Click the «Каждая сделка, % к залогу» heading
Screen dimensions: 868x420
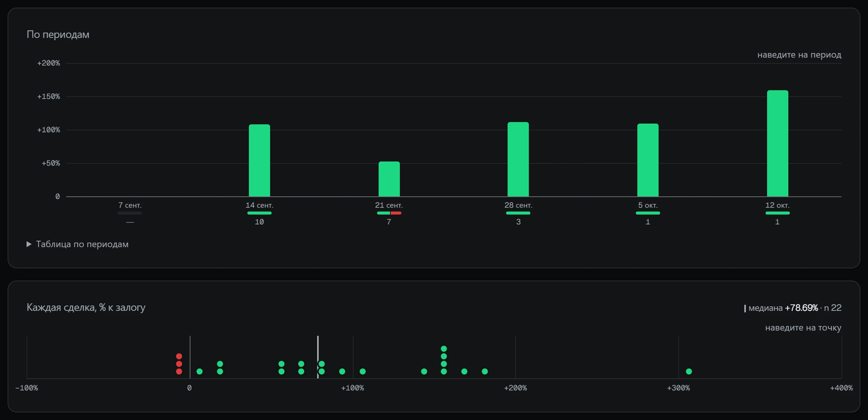(86, 307)
